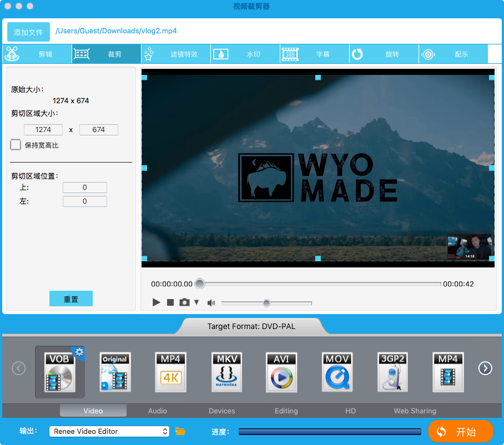Select the 3GP2 format icon
The height and width of the screenshot is (445, 504).
tap(392, 372)
